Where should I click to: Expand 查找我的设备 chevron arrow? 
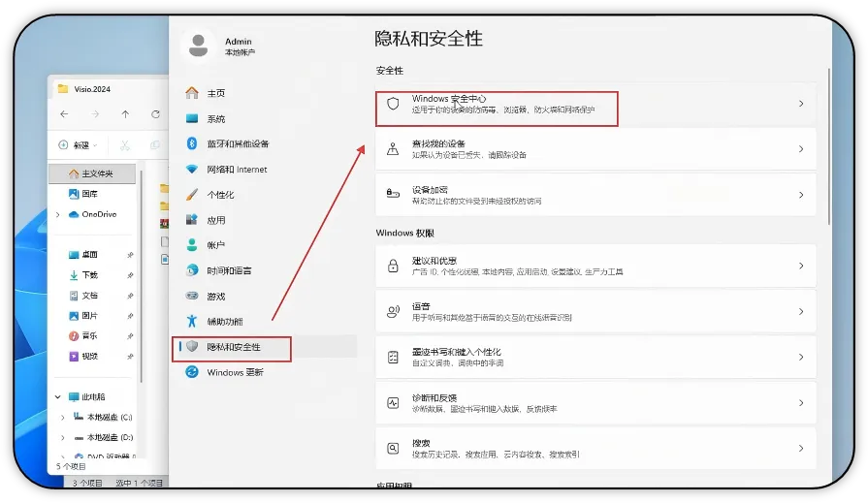(801, 149)
